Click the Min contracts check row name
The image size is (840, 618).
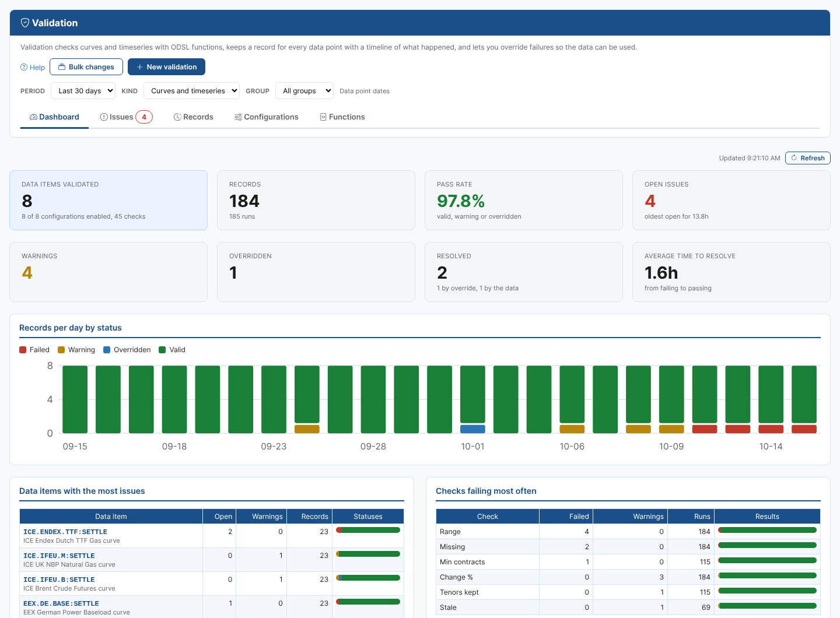[463, 562]
